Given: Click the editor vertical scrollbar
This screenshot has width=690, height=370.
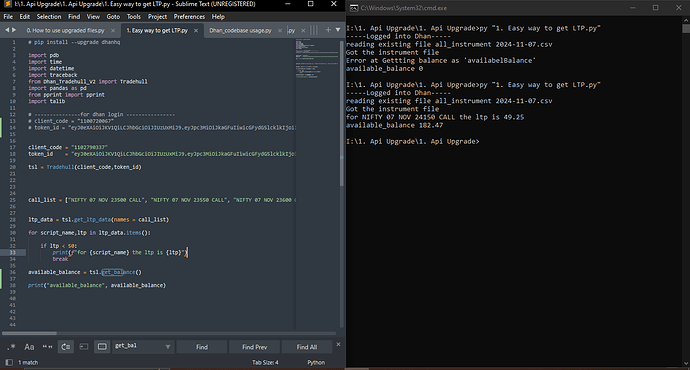Looking at the screenshot, I should pyautogui.click(x=342, y=114).
